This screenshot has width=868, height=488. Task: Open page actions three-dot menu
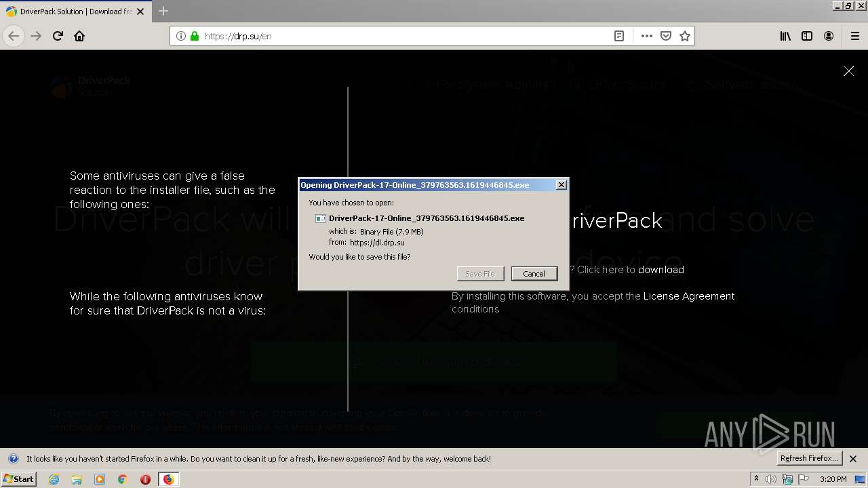coord(647,36)
